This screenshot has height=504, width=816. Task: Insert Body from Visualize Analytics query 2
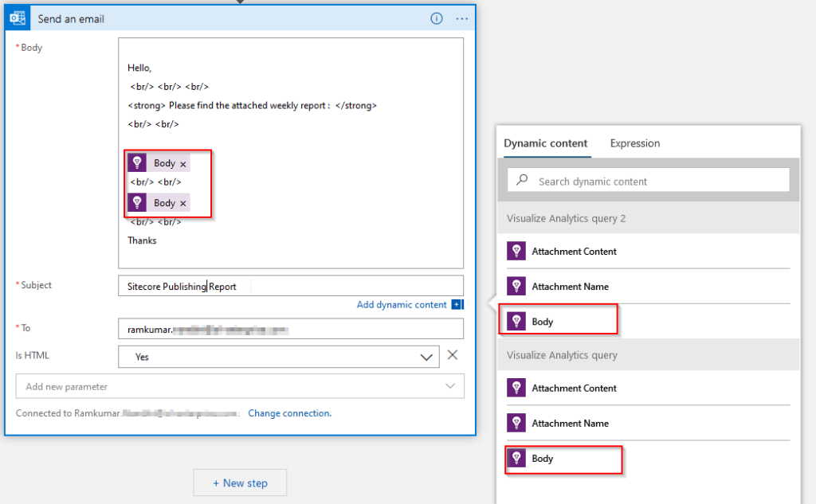tap(543, 322)
